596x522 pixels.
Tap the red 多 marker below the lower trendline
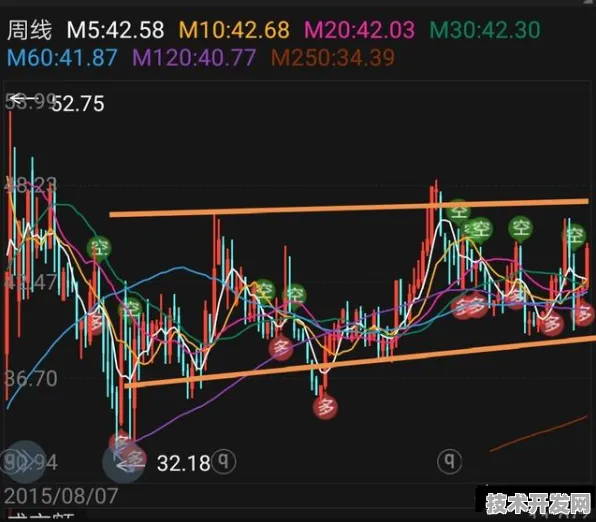[325, 407]
